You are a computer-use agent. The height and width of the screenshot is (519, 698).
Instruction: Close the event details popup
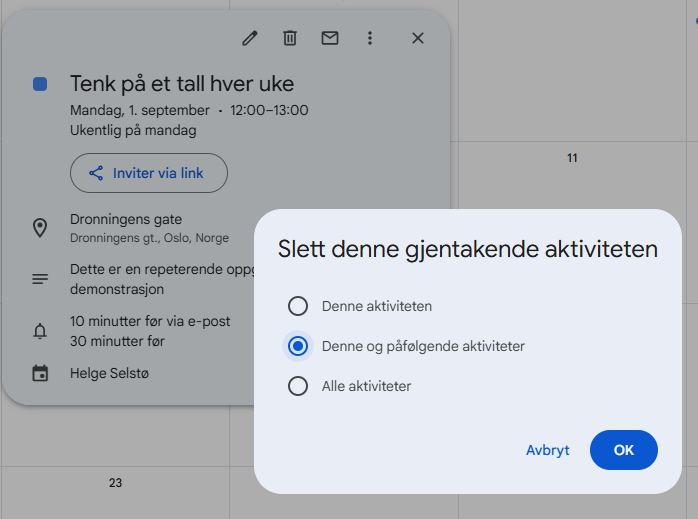[x=418, y=38]
